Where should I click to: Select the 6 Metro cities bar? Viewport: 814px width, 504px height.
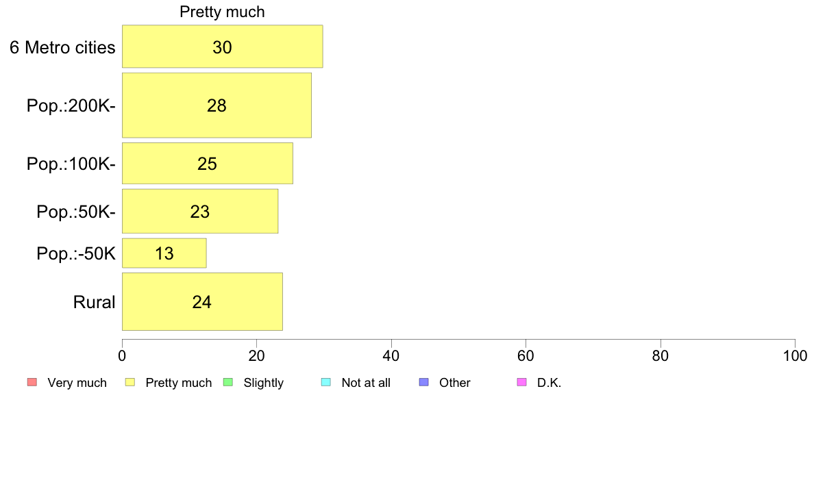pyautogui.click(x=222, y=46)
